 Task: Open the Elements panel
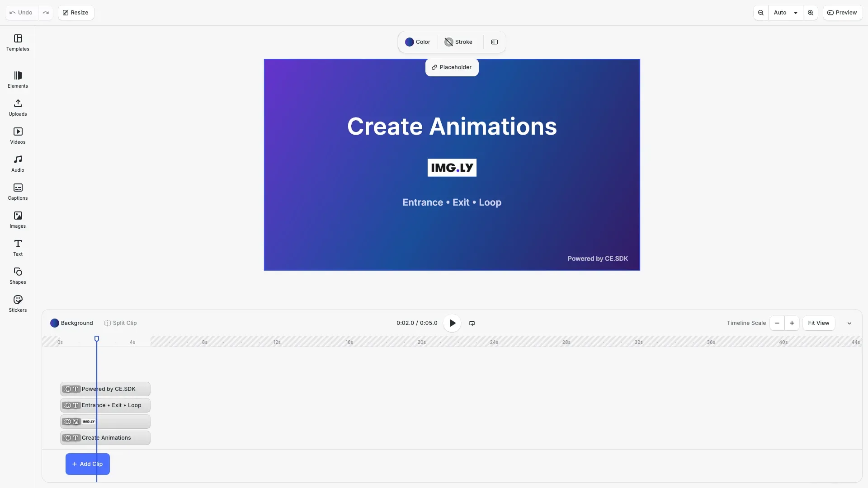pyautogui.click(x=18, y=80)
